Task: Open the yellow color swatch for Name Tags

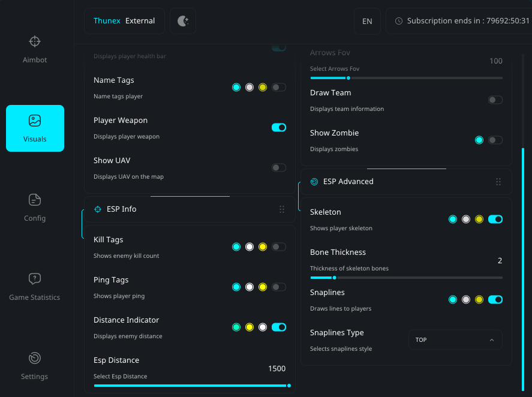Action: click(263, 88)
